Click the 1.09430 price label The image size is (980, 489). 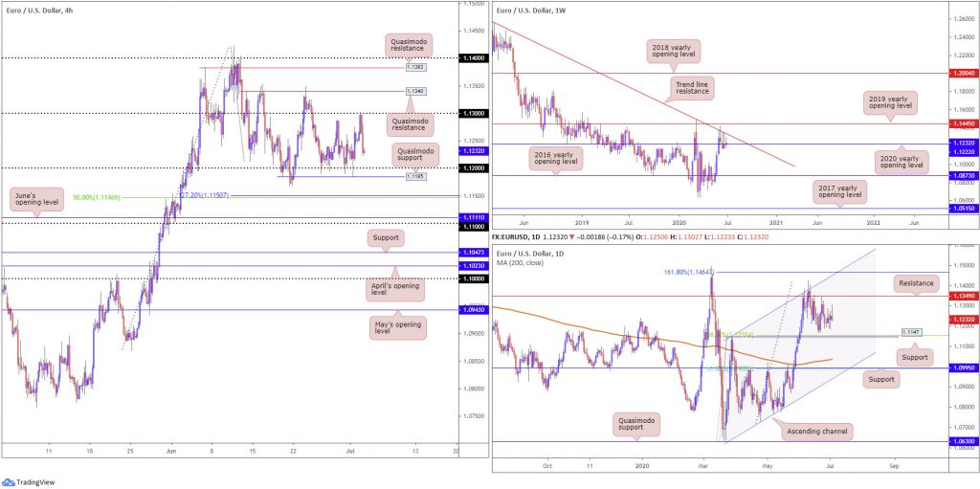click(473, 309)
